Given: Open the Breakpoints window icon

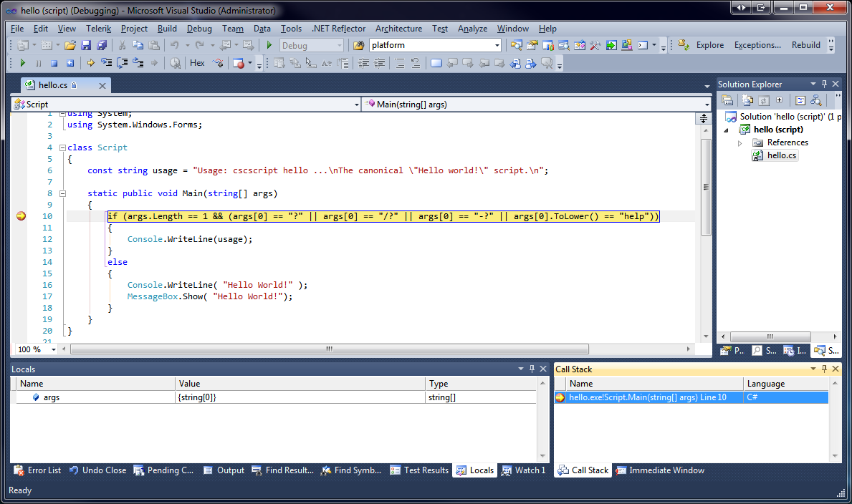Looking at the screenshot, I should 238,63.
